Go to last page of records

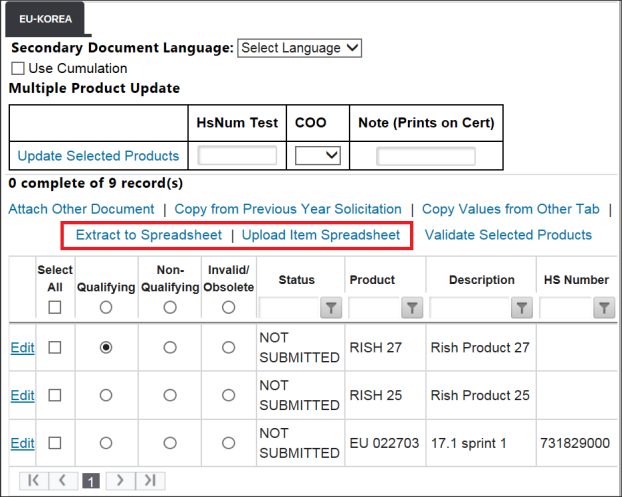tap(150, 481)
